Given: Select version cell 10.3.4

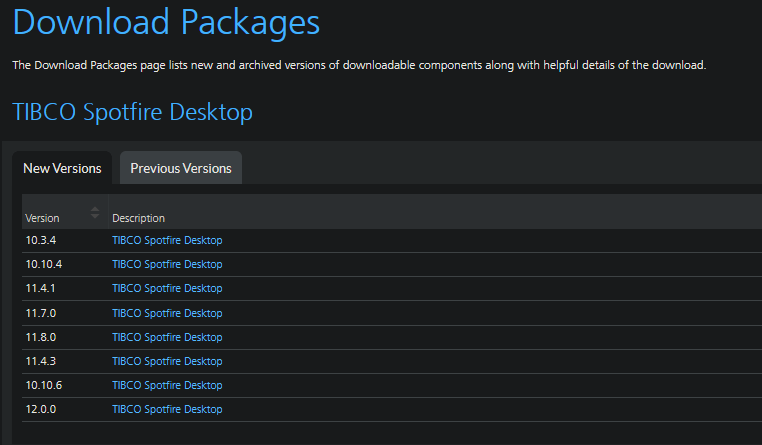Looking at the screenshot, I should click(41, 240).
